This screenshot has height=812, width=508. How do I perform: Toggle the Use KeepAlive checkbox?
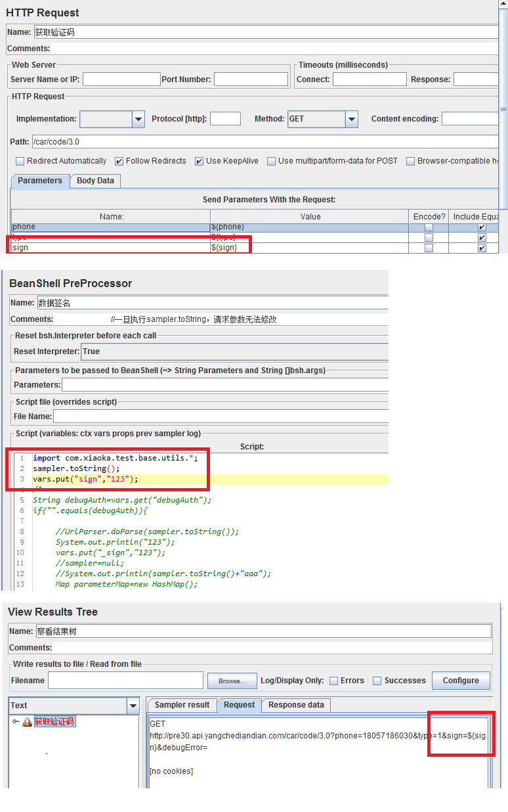(x=199, y=161)
